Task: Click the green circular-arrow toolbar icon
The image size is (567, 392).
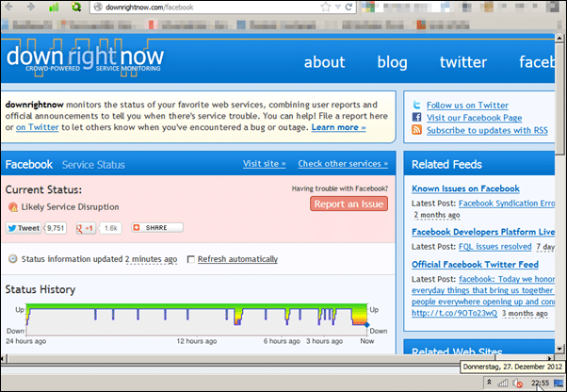Action: 76,7
